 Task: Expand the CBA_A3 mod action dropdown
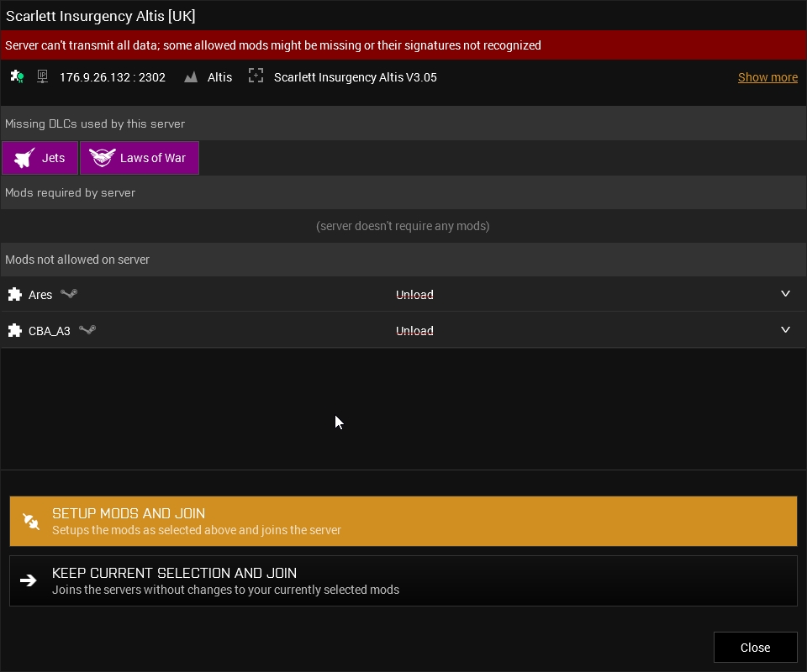785,329
